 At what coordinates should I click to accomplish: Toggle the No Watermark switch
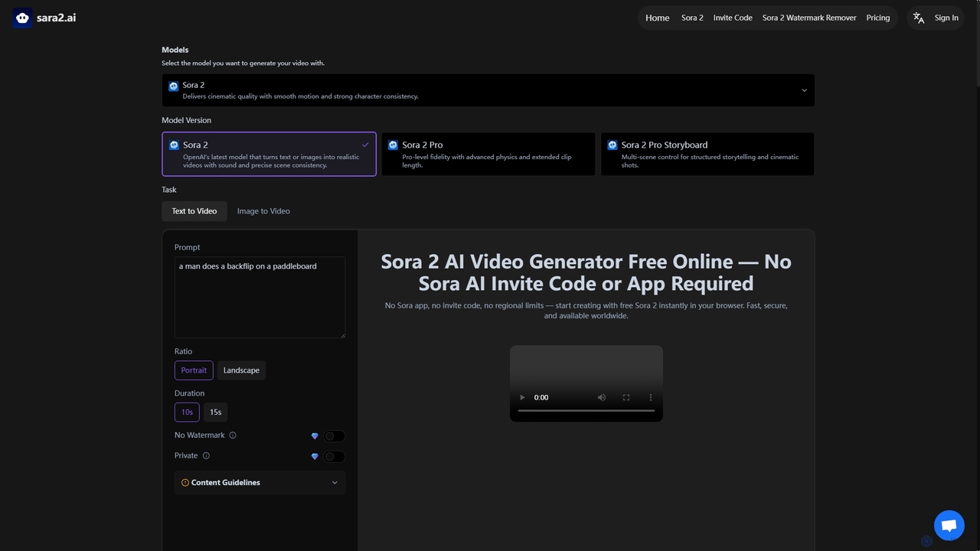tap(334, 436)
